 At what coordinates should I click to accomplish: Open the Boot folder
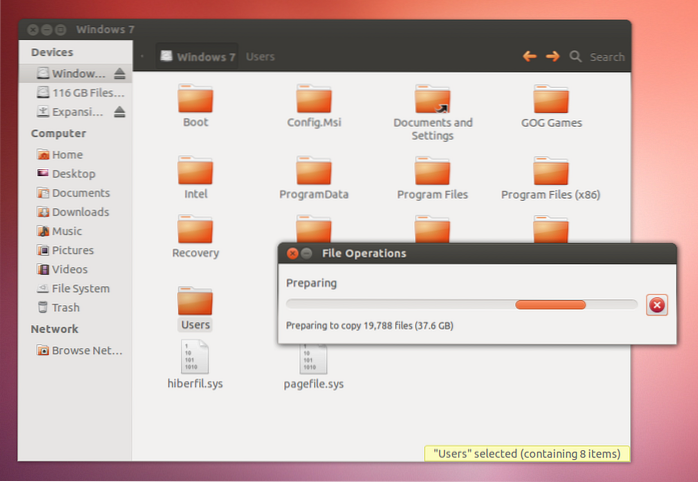coord(195,104)
